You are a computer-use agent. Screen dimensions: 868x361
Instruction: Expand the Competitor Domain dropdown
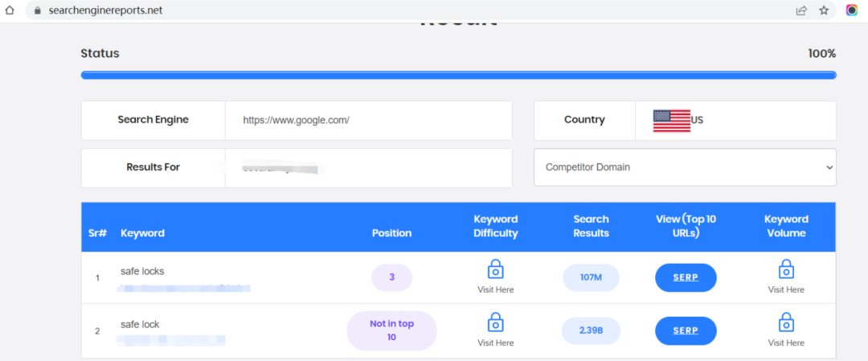pyautogui.click(x=685, y=167)
